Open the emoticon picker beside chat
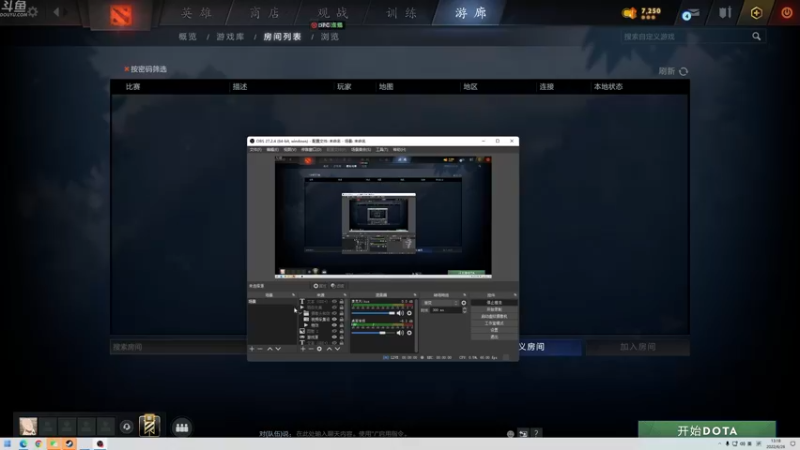This screenshot has height=450, width=800. 510,434
